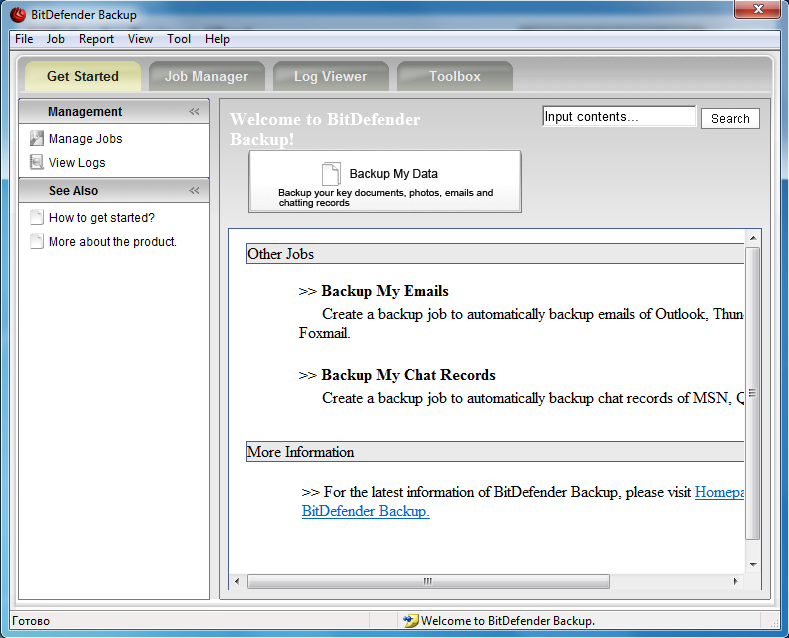Open How to get started? help
Image resolution: width=789 pixels, height=638 pixels.
tap(102, 217)
